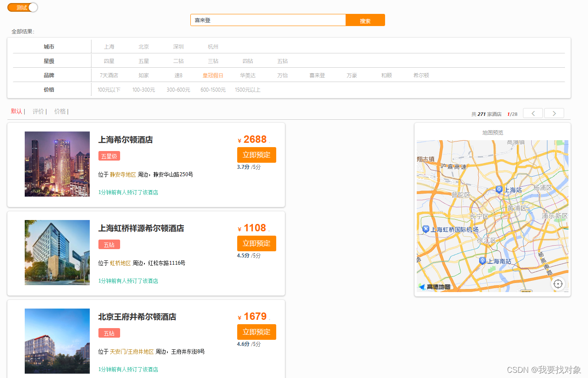Select star level 五星
Screen dimensions: 588x378
pyautogui.click(x=144, y=61)
